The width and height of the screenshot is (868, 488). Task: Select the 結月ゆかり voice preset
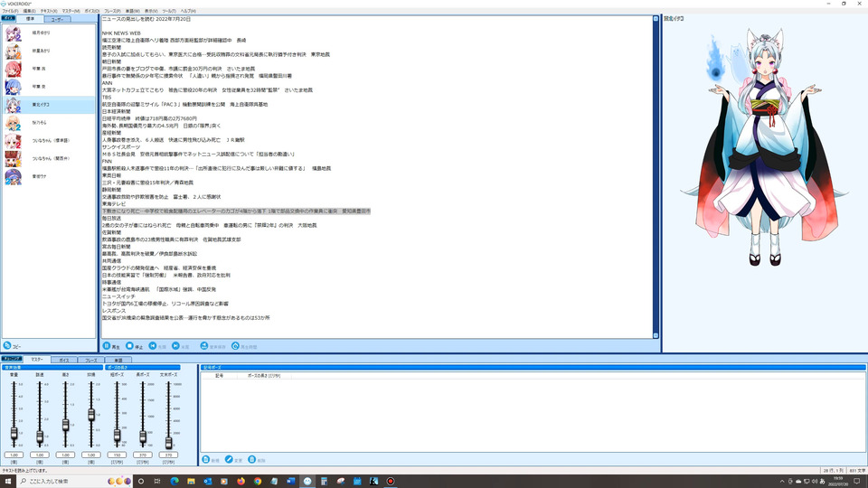(x=49, y=33)
